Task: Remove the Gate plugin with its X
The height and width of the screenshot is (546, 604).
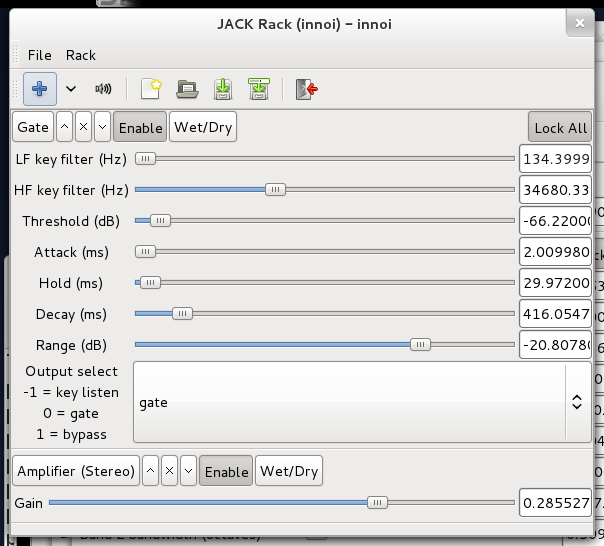Action: click(83, 127)
